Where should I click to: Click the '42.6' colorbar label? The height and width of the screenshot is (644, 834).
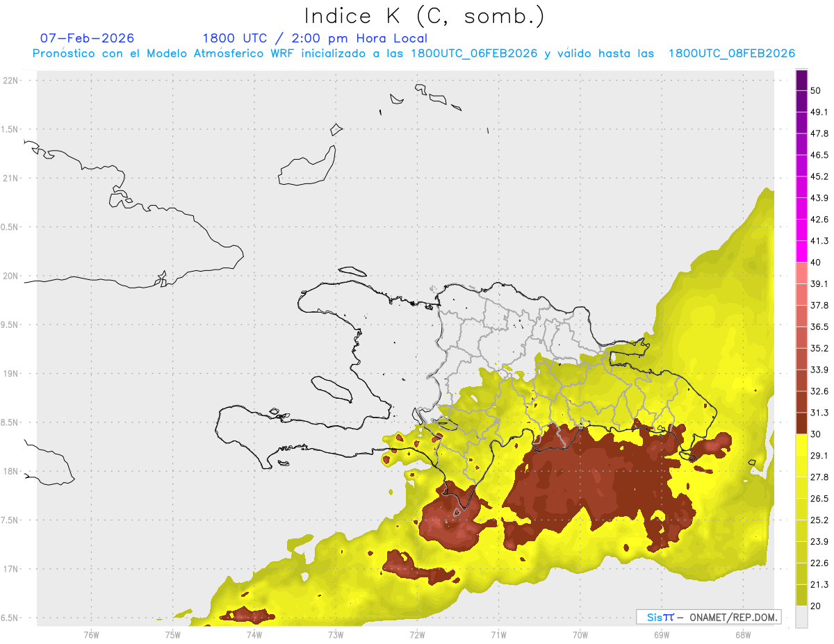pyautogui.click(x=819, y=220)
